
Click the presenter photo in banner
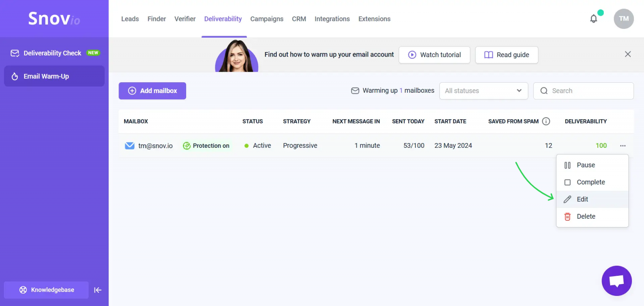click(x=237, y=56)
